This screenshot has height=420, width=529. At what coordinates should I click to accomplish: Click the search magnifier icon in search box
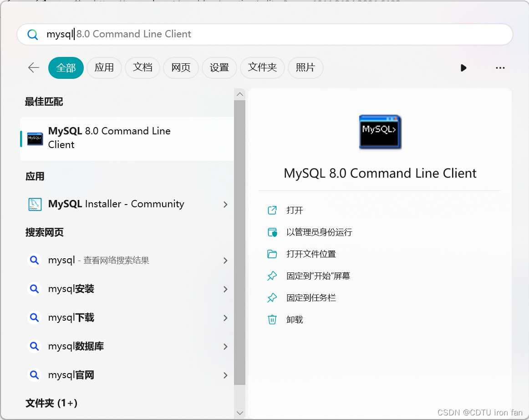[32, 35]
